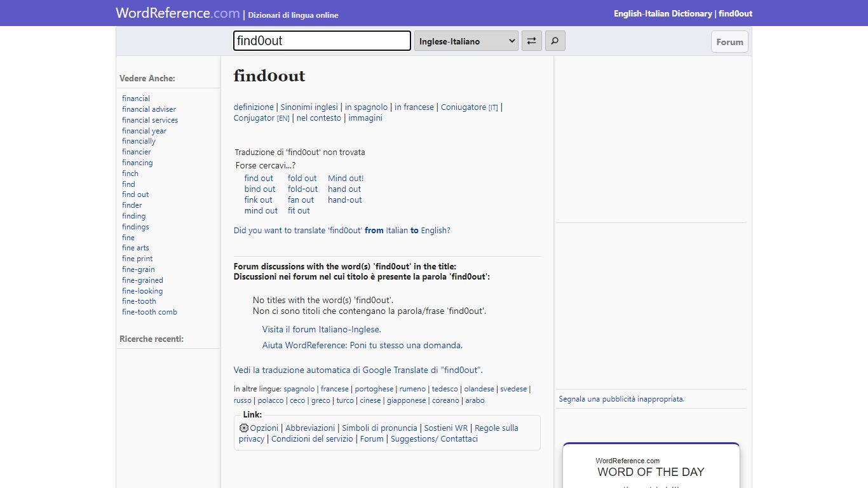Open Google Translate automatic translation link

pyautogui.click(x=358, y=370)
